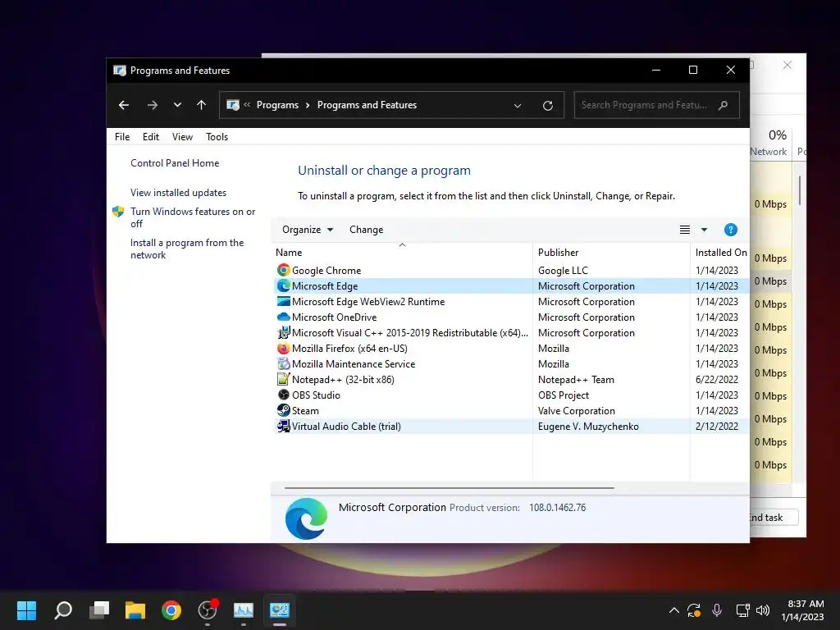Click the Notepad++ program icon
Image resolution: width=840 pixels, height=630 pixels.
point(283,379)
